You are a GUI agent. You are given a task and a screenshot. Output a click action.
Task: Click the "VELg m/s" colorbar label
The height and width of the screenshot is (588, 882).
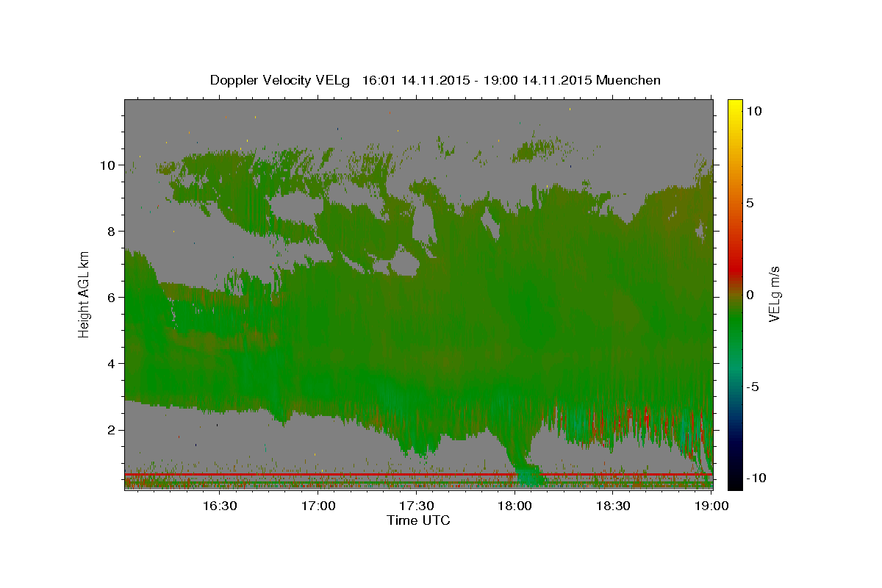774,294
